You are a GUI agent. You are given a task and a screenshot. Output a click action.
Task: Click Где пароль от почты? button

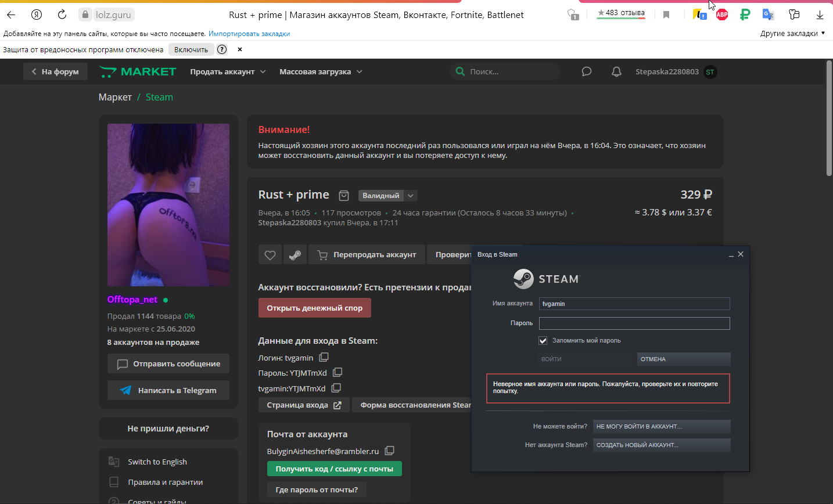click(317, 489)
